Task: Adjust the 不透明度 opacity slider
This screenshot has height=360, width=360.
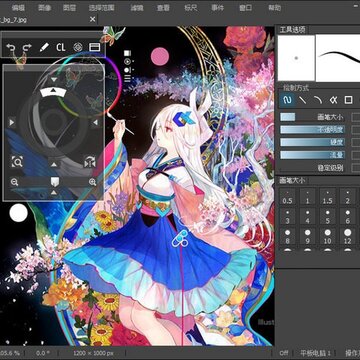Action: (x=312, y=130)
